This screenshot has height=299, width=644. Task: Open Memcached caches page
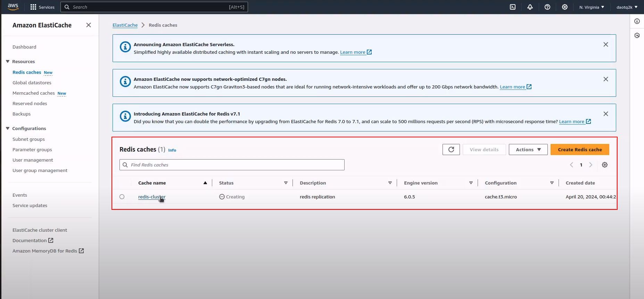(x=34, y=93)
